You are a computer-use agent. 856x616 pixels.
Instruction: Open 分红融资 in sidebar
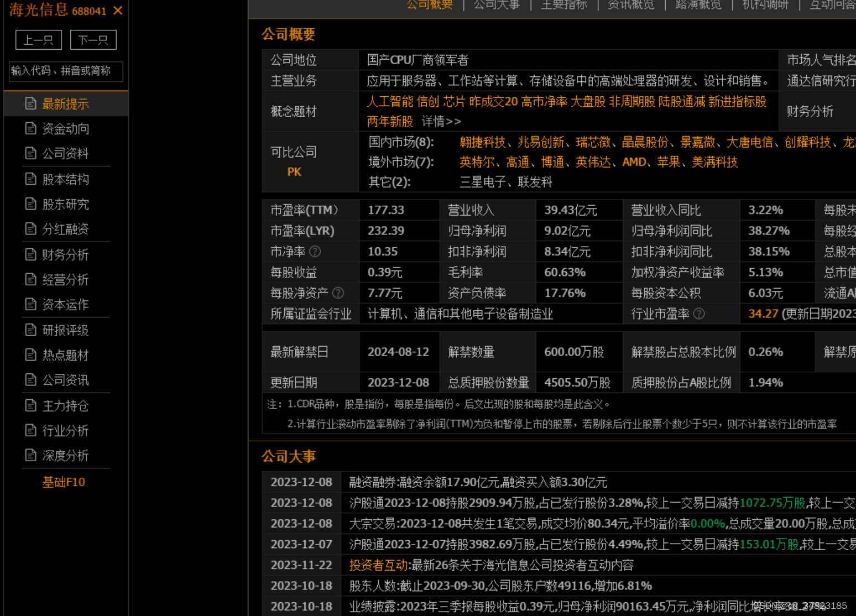pyautogui.click(x=66, y=228)
